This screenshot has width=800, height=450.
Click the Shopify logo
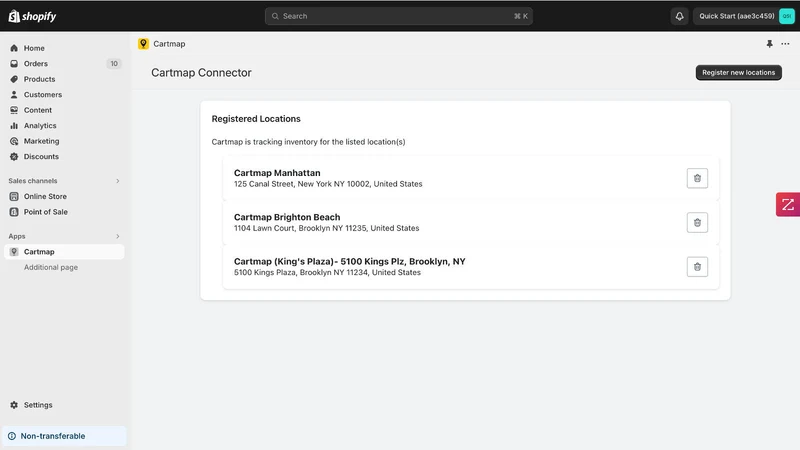pos(32,16)
